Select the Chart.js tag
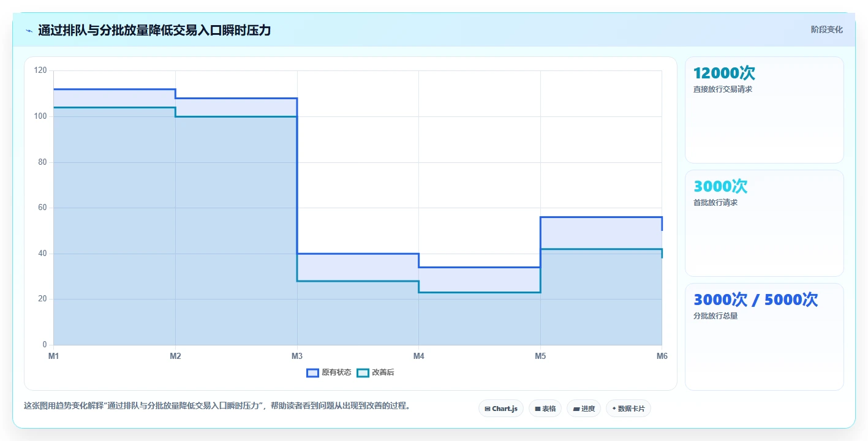Image resolution: width=868 pixels, height=441 pixels. (x=500, y=409)
